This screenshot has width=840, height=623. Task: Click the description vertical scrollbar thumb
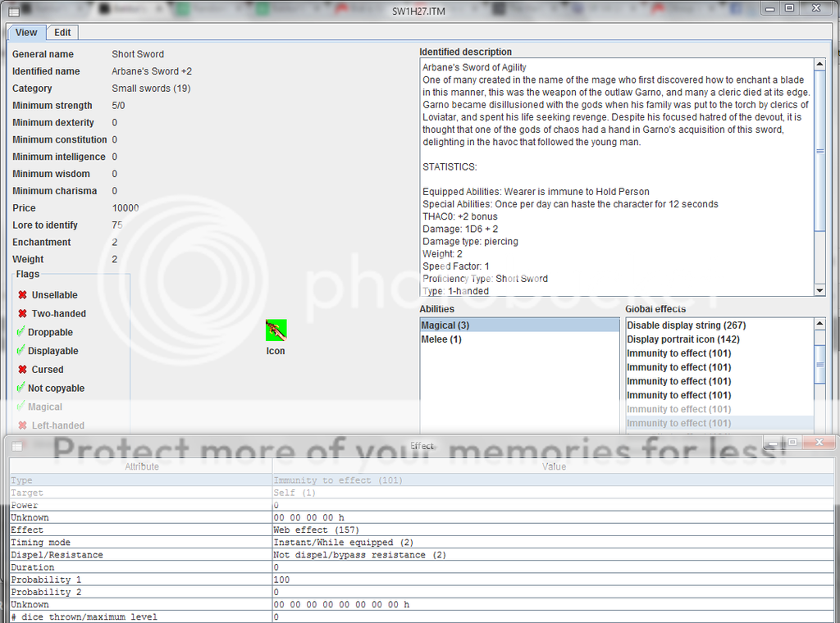click(x=819, y=152)
